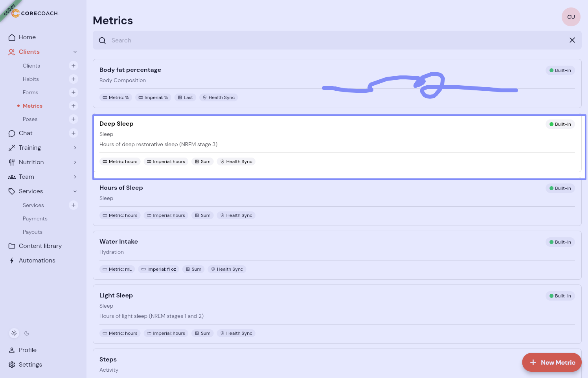The width and height of the screenshot is (588, 378).
Task: Expand the Training section
Action: coord(75,148)
